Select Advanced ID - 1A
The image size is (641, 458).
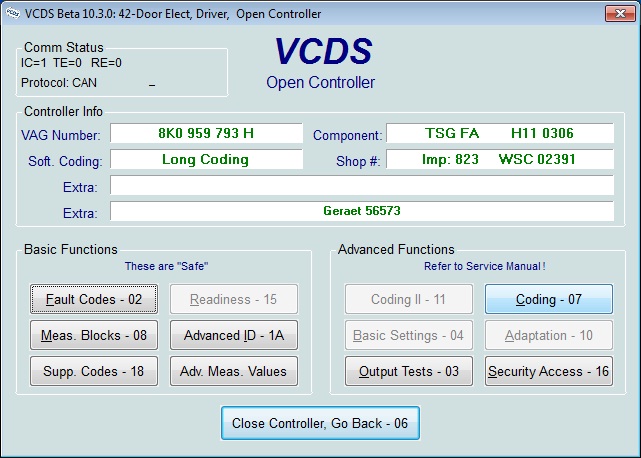click(233, 335)
